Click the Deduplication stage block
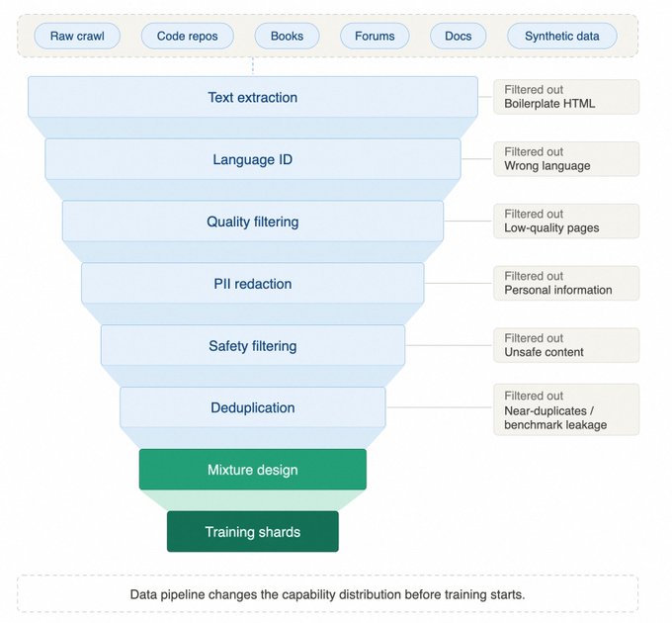This screenshot has height=623, width=672. coord(253,407)
